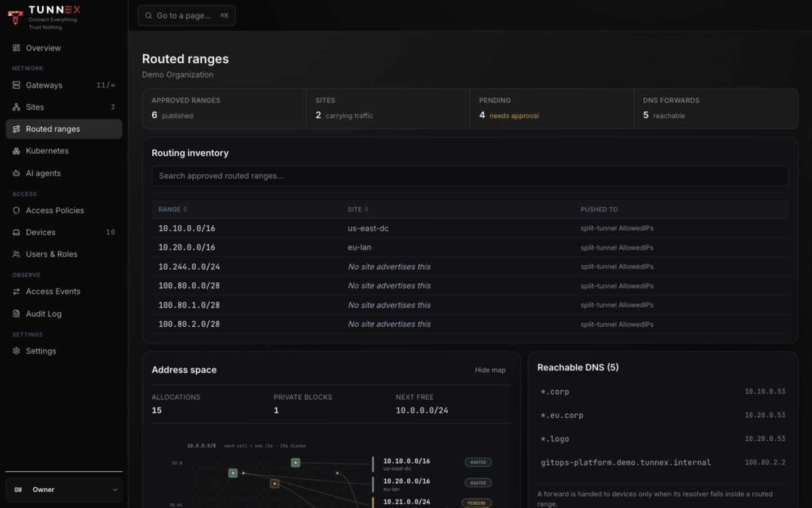812x508 pixels.
Task: Click Hide map link
Action: coord(490,370)
